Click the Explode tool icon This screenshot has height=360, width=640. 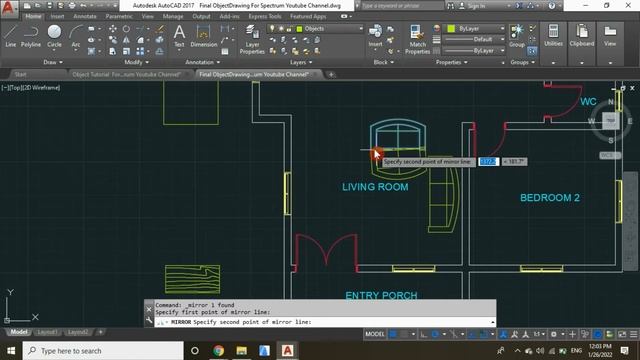coord(160,40)
